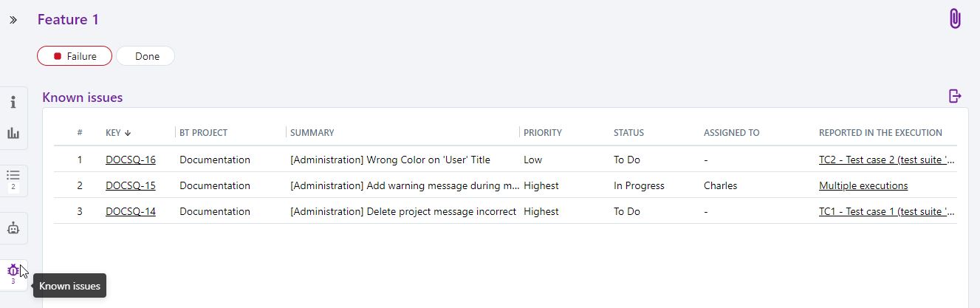
Task: Open issue DOCSQ-16 link
Action: [130, 160]
